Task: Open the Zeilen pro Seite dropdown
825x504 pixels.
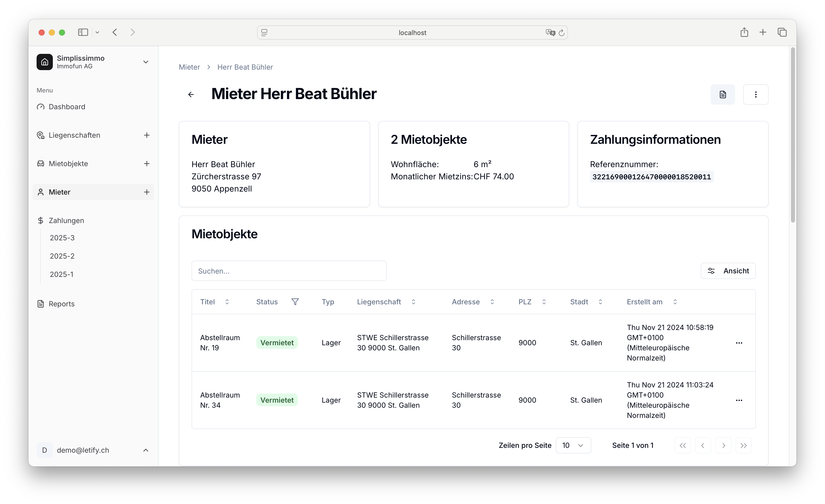Action: (x=573, y=445)
